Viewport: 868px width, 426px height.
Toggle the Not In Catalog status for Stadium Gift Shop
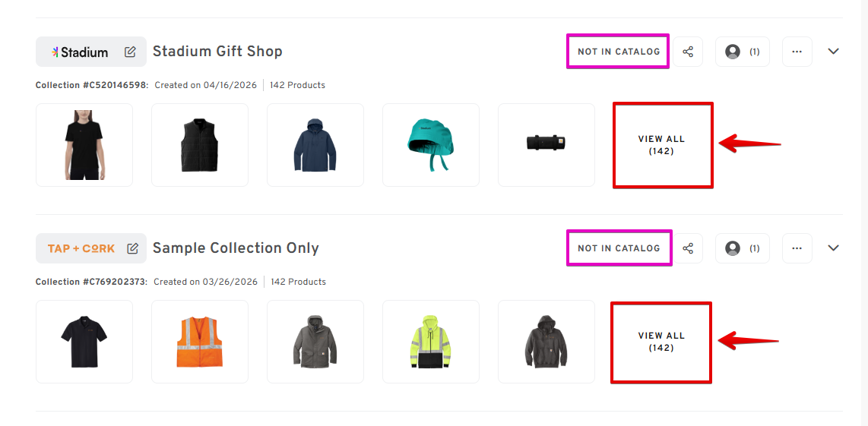619,52
